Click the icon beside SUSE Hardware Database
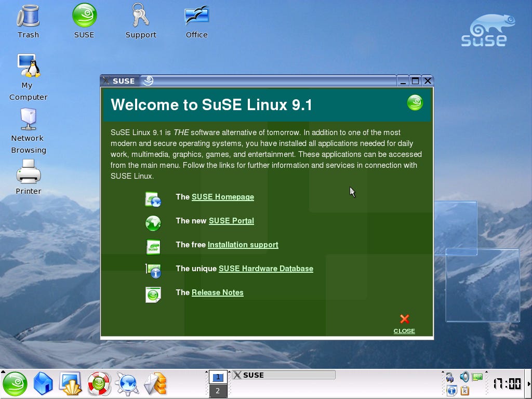 153,271
